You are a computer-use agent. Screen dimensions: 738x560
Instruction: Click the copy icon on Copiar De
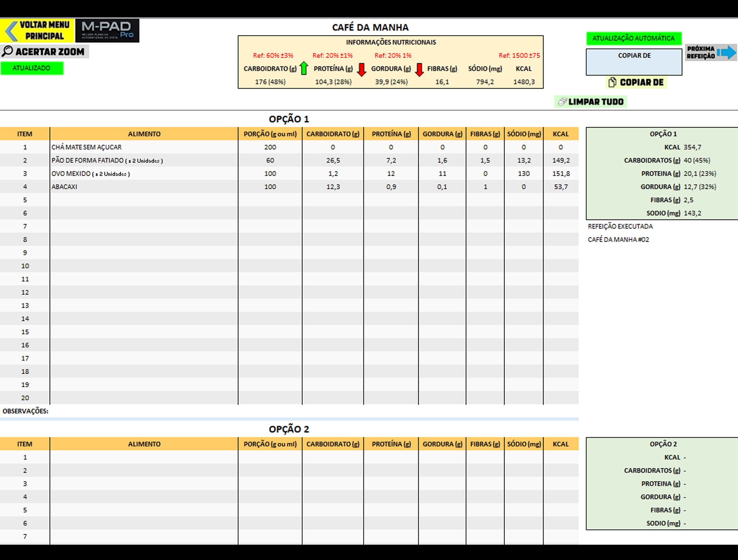click(612, 82)
